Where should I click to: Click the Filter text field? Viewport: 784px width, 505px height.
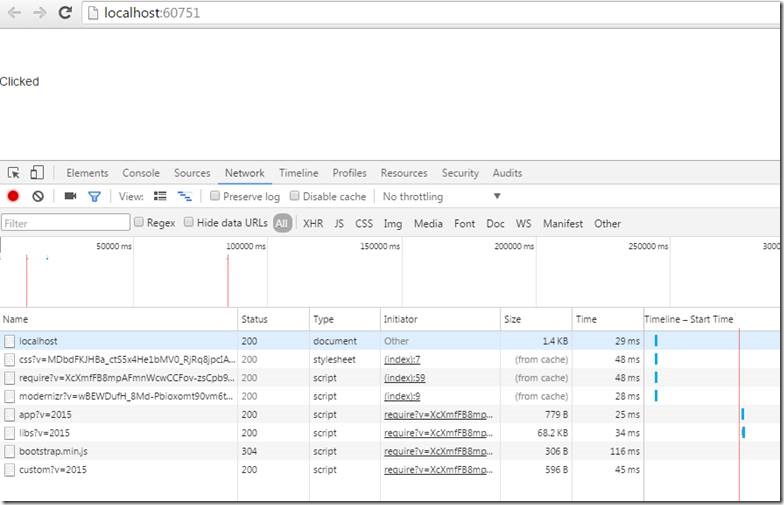tap(66, 223)
